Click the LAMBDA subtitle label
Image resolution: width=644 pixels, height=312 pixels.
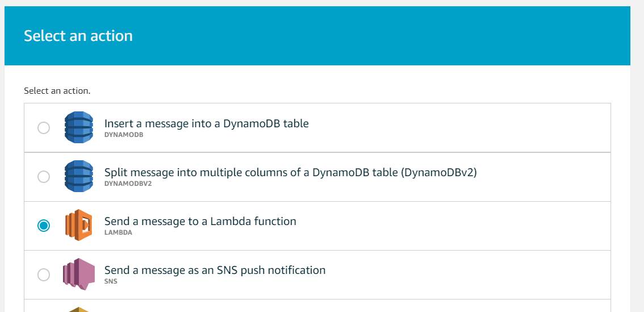pos(118,232)
